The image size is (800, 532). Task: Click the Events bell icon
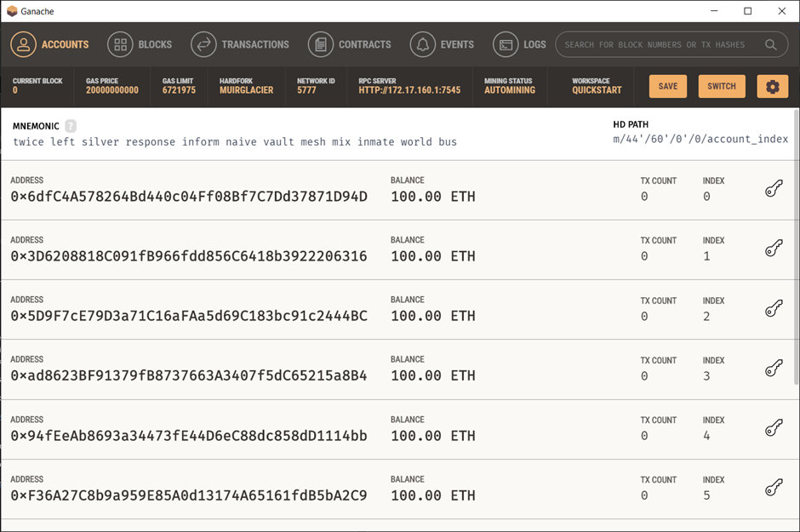[423, 44]
